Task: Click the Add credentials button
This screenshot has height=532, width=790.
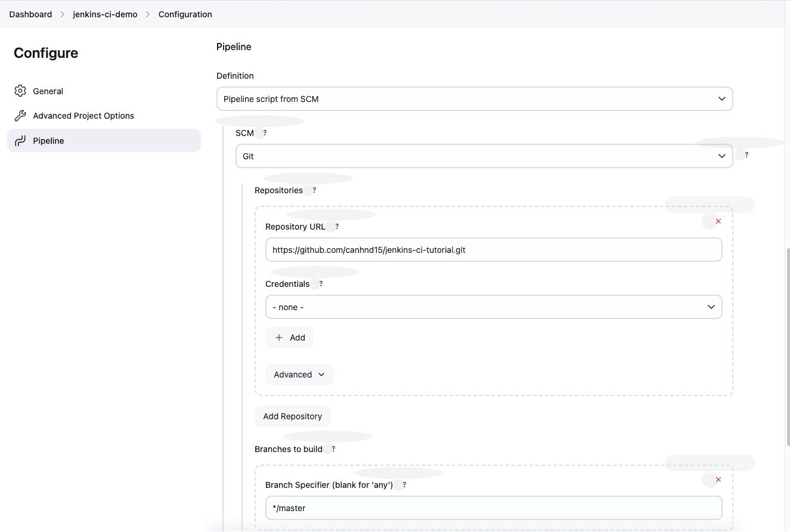Action: pos(289,338)
